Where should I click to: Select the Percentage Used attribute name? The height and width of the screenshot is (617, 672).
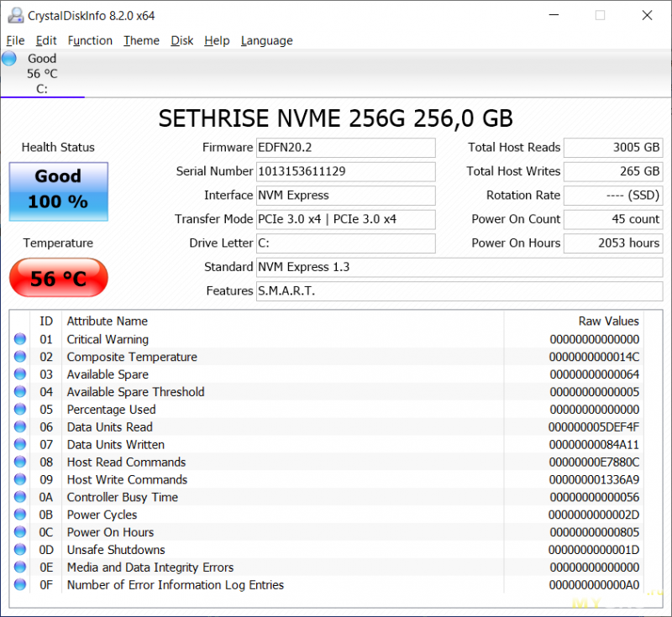111,410
